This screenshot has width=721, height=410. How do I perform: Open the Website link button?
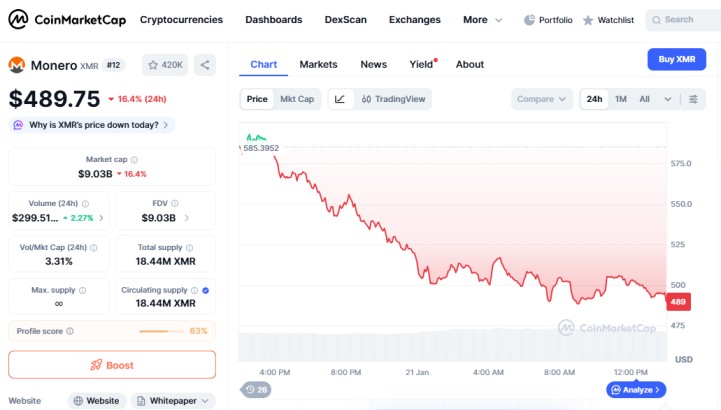[97, 401]
